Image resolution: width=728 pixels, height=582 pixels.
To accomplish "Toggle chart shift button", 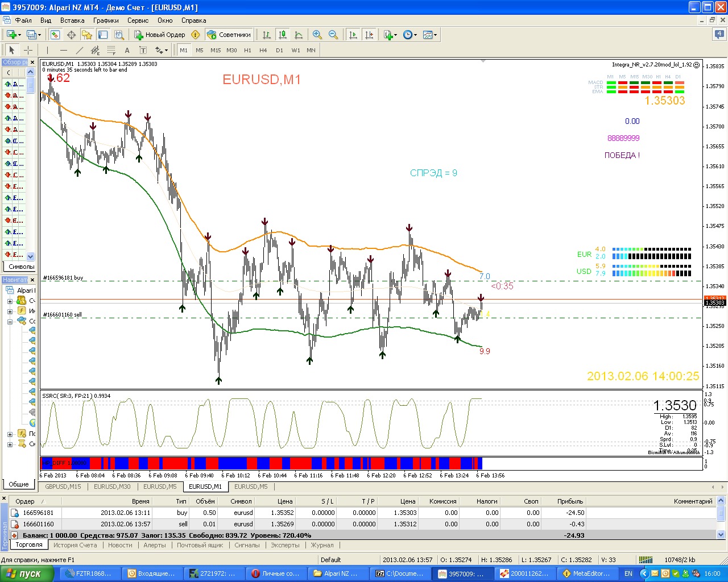I will click(369, 35).
